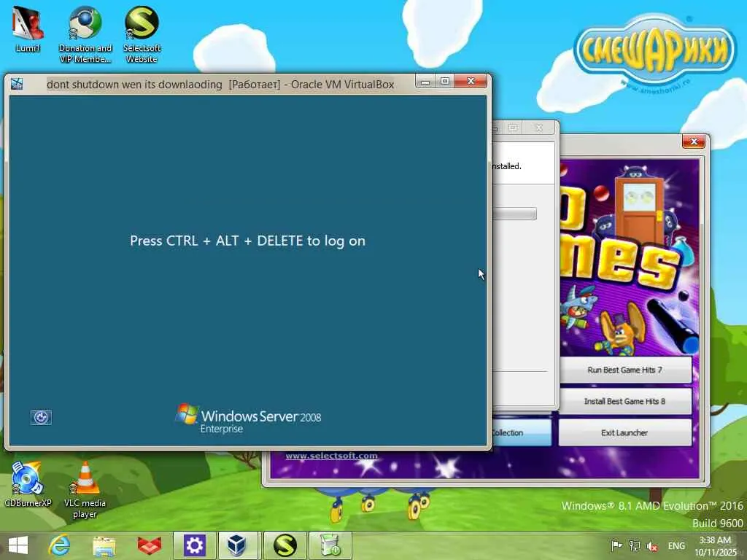Switch to the installer taskbar icon
Viewport: 747px width, 560px height.
330,545
